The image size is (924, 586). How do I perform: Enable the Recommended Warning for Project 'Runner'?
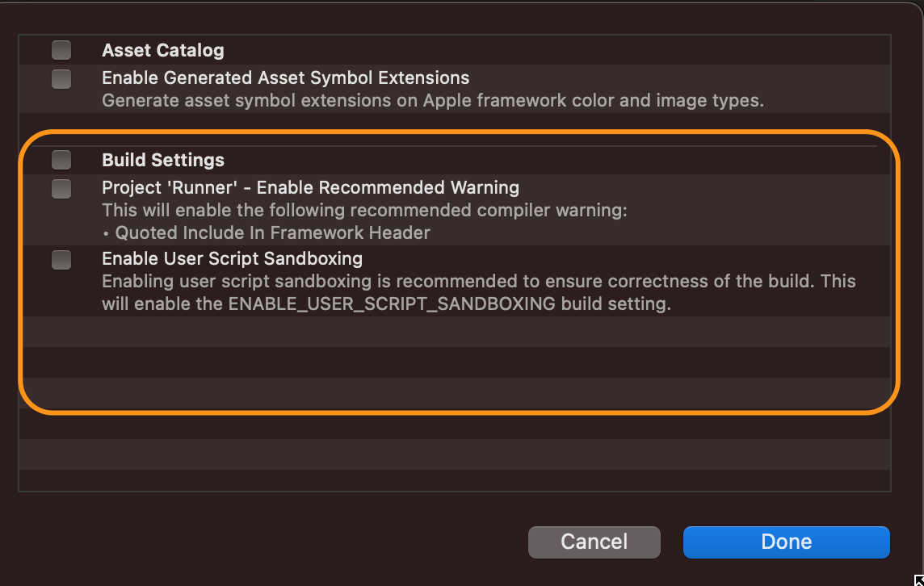click(x=61, y=186)
